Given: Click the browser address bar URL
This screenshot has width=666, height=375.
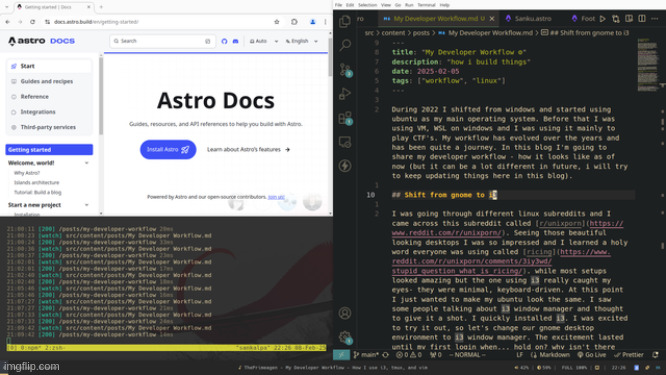Looking at the screenshot, I should coord(96,22).
